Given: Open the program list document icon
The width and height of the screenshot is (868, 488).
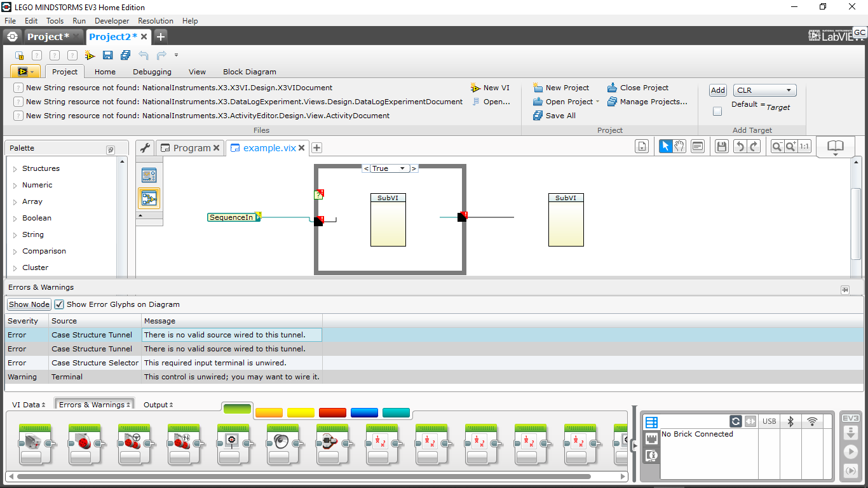Looking at the screenshot, I should coord(642,147).
